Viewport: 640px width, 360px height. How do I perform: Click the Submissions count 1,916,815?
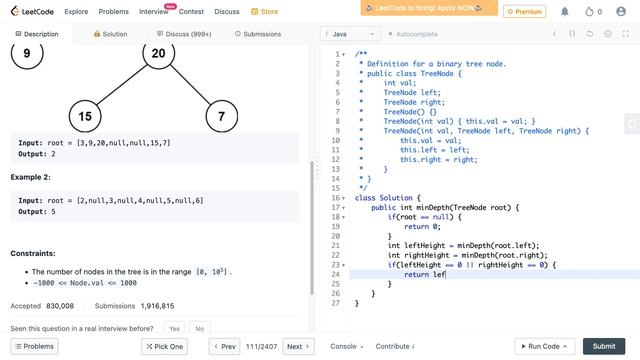coord(157,306)
